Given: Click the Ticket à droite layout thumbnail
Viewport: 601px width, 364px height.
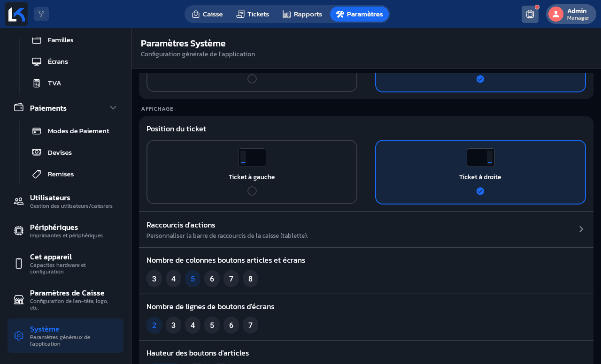Looking at the screenshot, I should (x=480, y=158).
